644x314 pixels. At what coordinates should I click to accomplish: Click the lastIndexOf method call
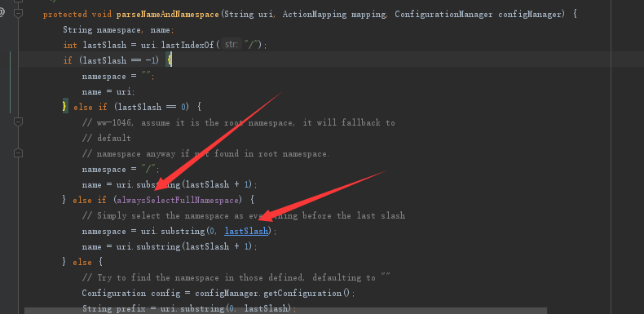pos(188,45)
